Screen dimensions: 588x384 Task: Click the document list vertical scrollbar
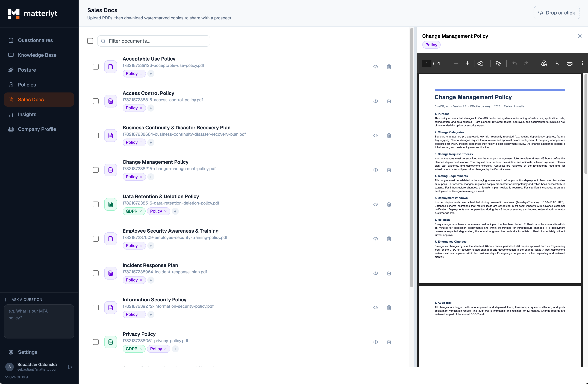point(412,158)
